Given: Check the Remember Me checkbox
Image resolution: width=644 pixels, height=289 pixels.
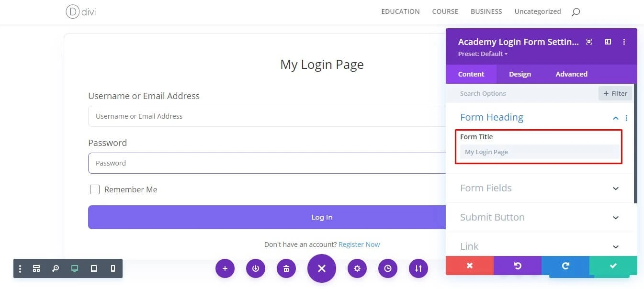Looking at the screenshot, I should coord(95,189).
